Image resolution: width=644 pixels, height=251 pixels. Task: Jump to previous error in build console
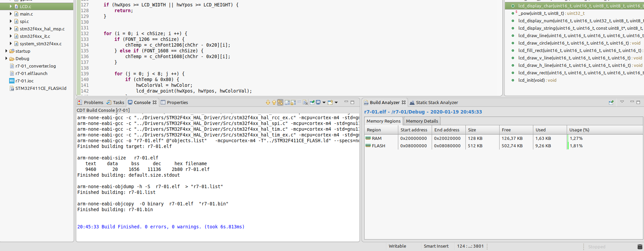pos(274,102)
